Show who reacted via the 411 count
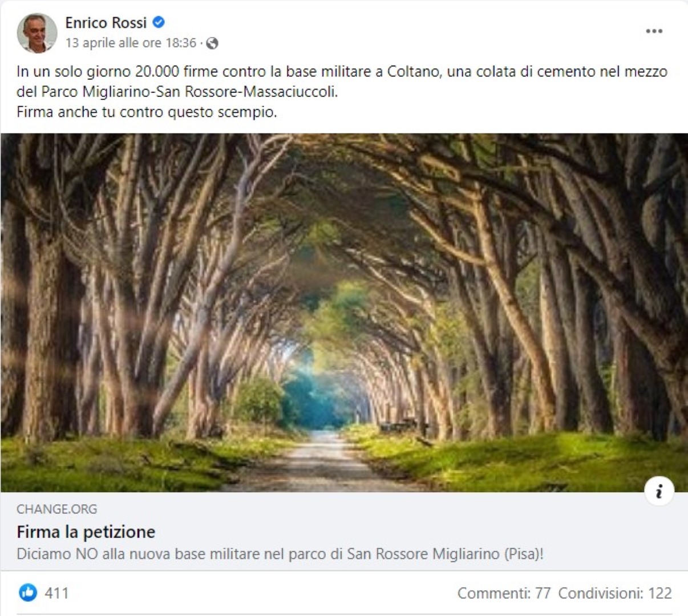 [x=56, y=593]
